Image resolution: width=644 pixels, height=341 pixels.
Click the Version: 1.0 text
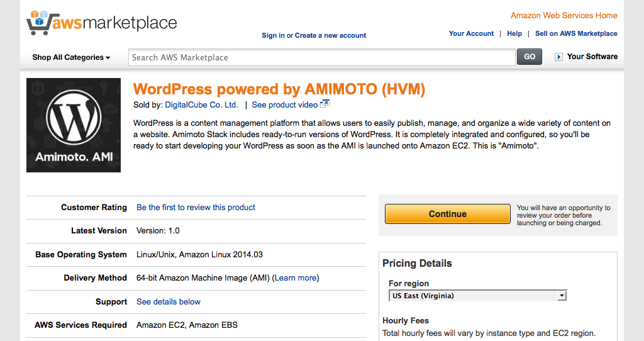pyautogui.click(x=158, y=231)
